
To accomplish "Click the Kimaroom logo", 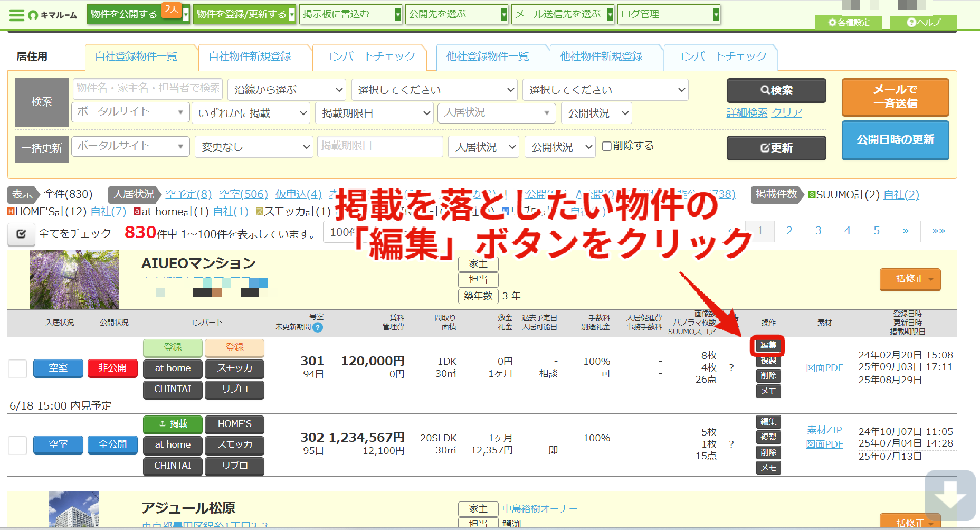I will click(53, 15).
